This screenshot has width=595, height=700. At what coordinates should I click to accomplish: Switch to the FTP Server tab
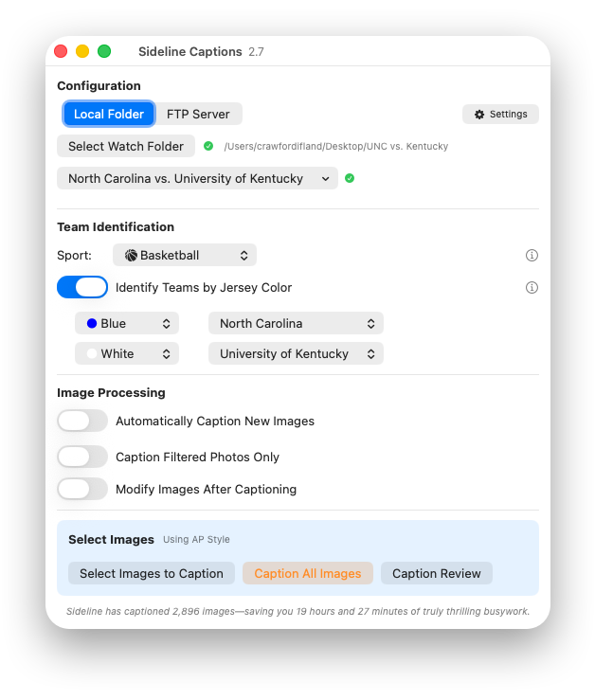click(x=198, y=115)
